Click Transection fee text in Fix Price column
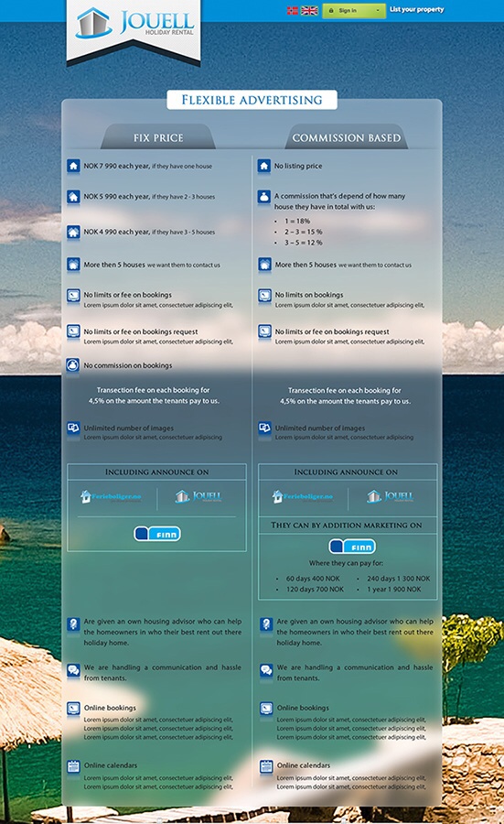Viewport: 504px width, 824px height. tap(154, 396)
